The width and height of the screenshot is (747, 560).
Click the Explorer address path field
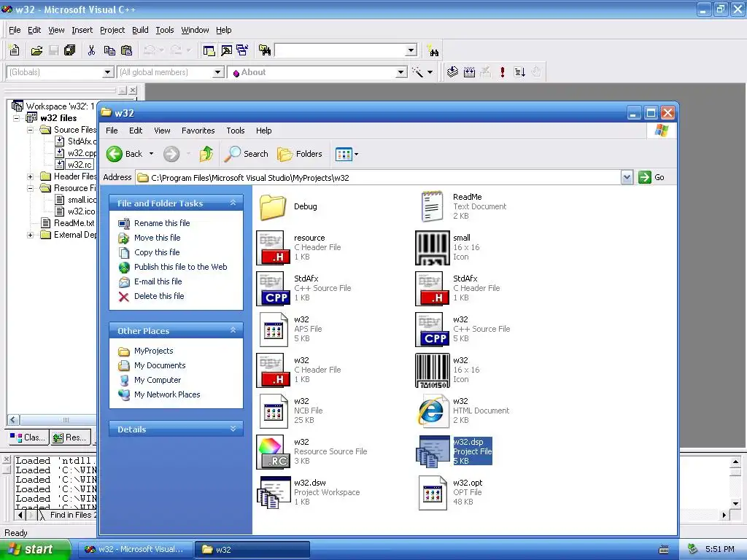click(x=379, y=178)
